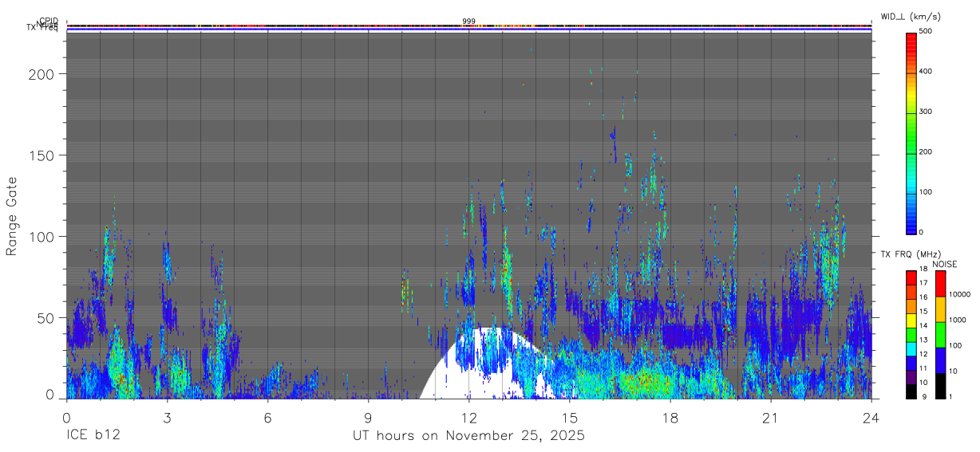This screenshot has width=980, height=452.
Task: Click the '24' tick on the UT hours axis
Action: 871,418
